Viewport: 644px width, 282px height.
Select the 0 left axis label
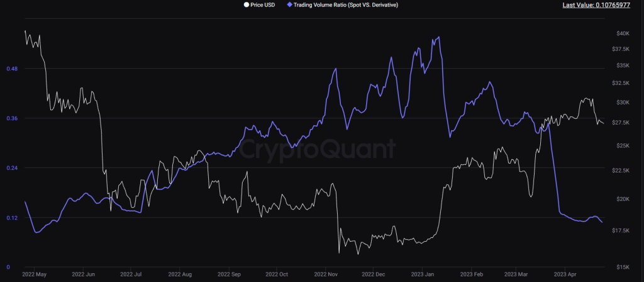[x=8, y=267]
